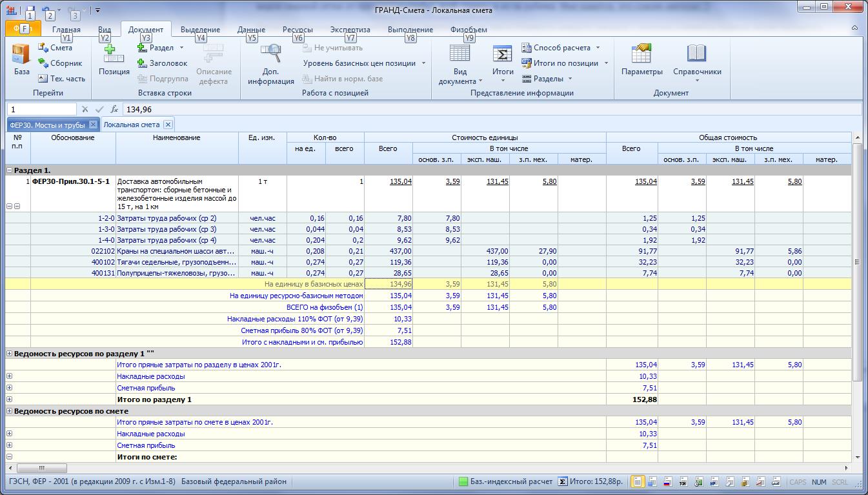868x495 pixels.
Task: Open Уровень базисных цен позиции dropdown
Action: point(365,63)
